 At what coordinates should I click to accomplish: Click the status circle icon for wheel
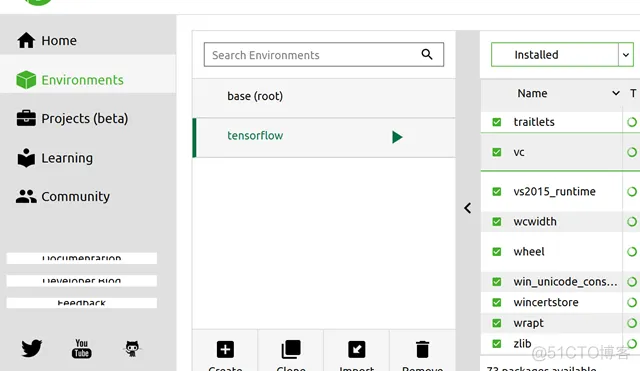pyautogui.click(x=632, y=252)
